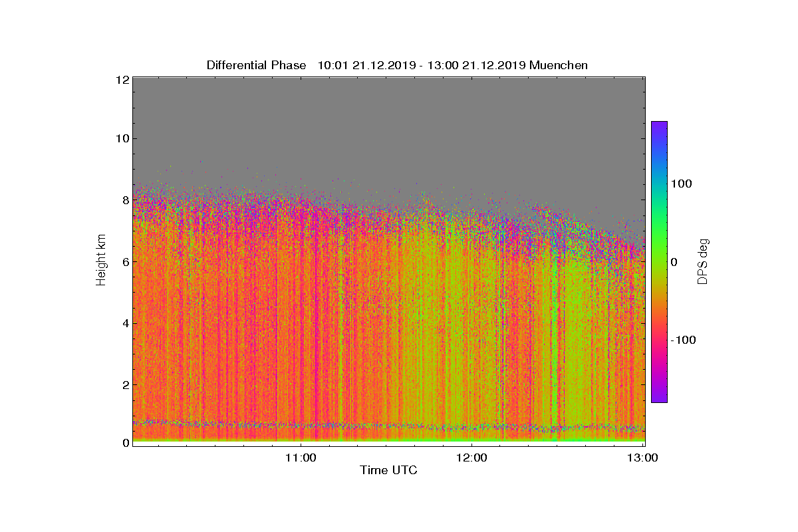The height and width of the screenshot is (532, 798).
Task: Click the 'Time UTC' x-axis label
Action: click(x=388, y=470)
